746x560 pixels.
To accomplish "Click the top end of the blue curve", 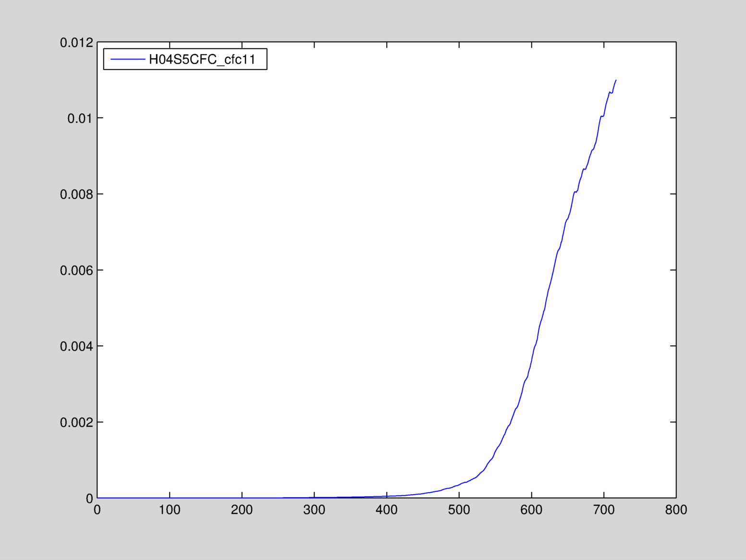I will 616,80.
